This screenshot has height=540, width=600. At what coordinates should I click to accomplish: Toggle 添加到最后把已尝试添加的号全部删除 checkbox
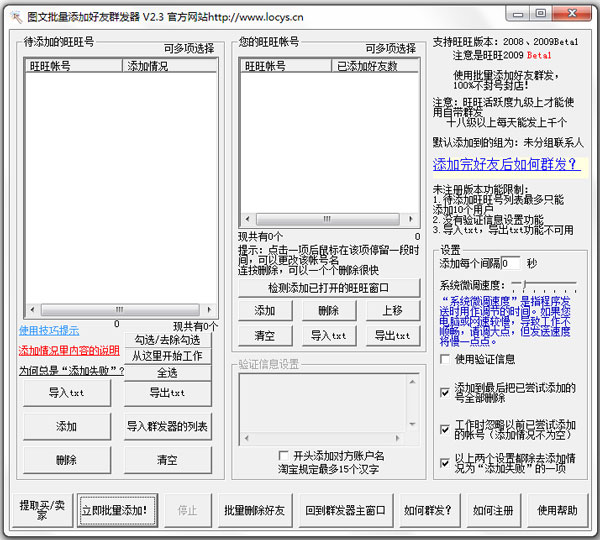pos(445,392)
